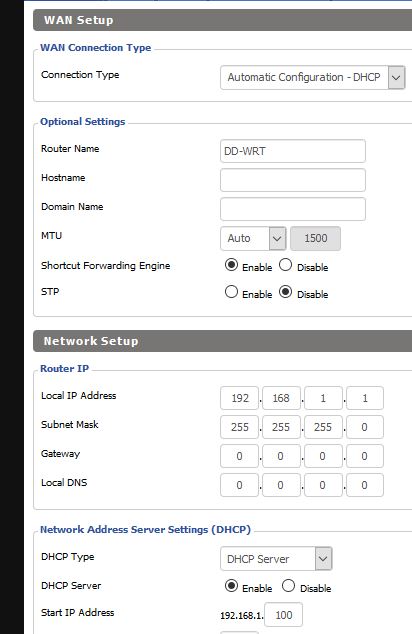Click the Start IP Address 100 field
Image resolution: width=412 pixels, height=634 pixels.
click(x=283, y=615)
